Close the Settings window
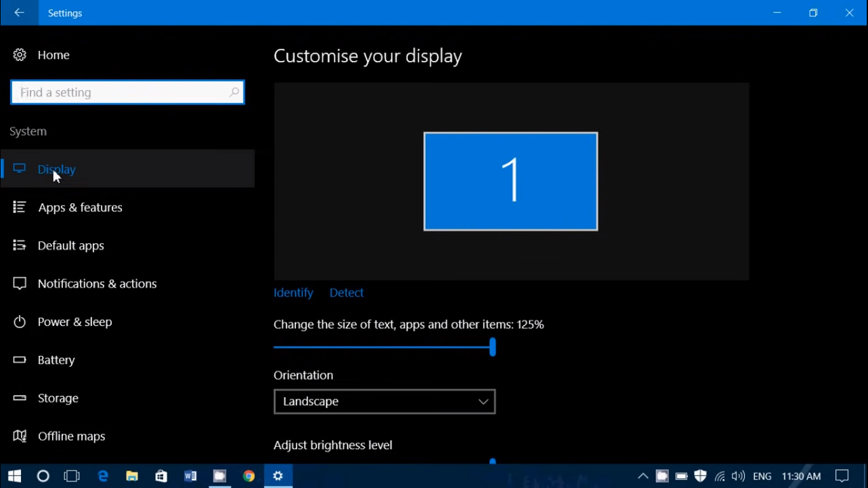This screenshot has width=868, height=488. (x=850, y=13)
